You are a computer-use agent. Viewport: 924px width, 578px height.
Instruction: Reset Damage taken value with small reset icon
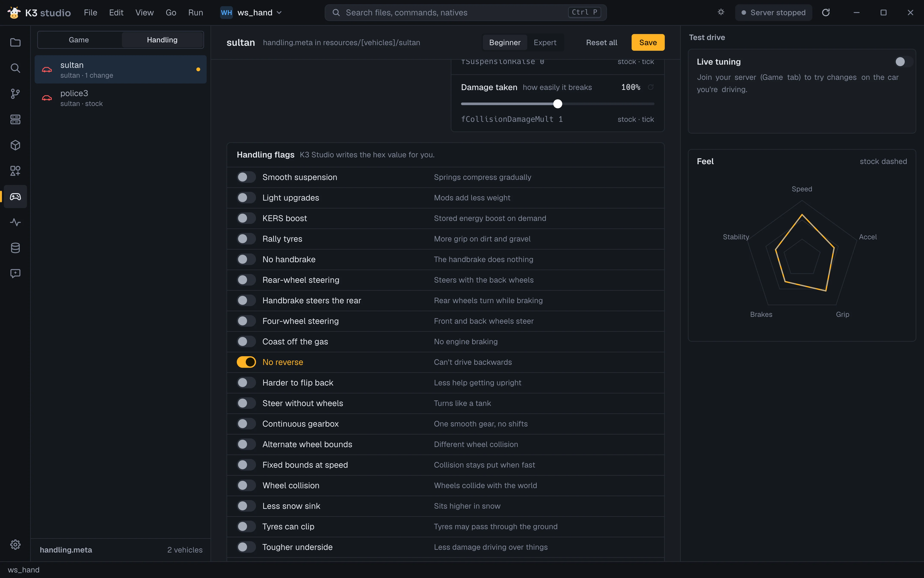coord(651,87)
